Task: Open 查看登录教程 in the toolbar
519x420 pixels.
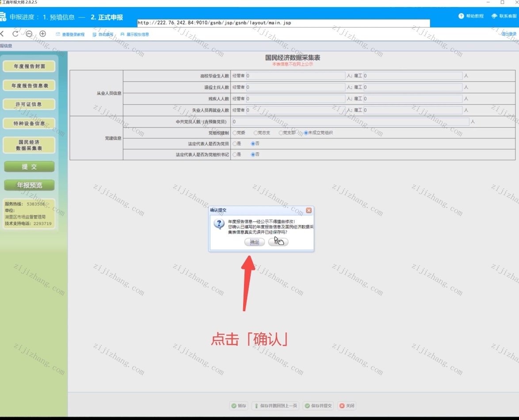Action: click(x=70, y=34)
